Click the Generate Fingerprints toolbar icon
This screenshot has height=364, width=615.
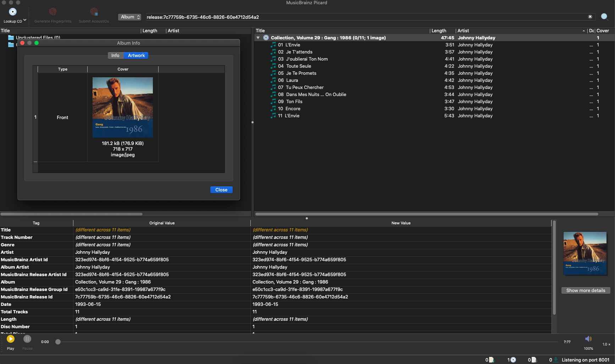pyautogui.click(x=53, y=12)
